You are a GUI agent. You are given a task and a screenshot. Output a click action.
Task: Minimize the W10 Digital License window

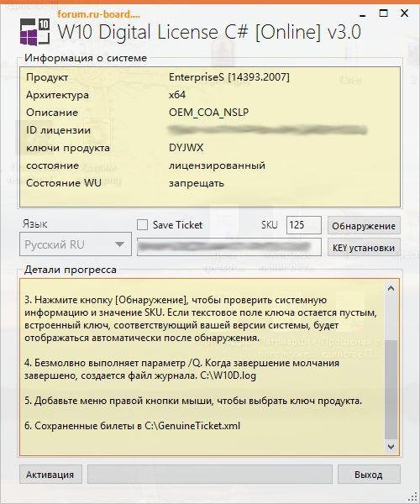pos(363,14)
